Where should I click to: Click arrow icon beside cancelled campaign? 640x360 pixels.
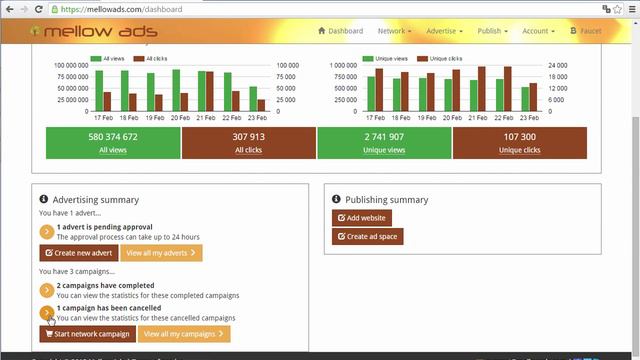tap(47, 313)
